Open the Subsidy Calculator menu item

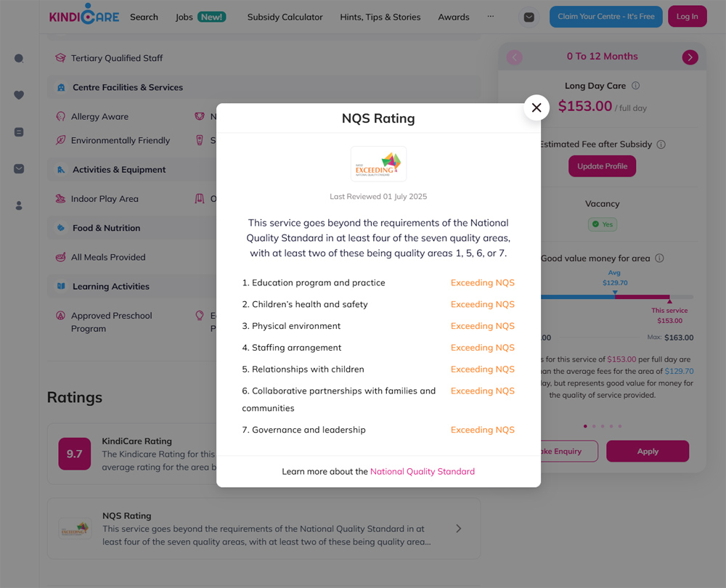(285, 17)
